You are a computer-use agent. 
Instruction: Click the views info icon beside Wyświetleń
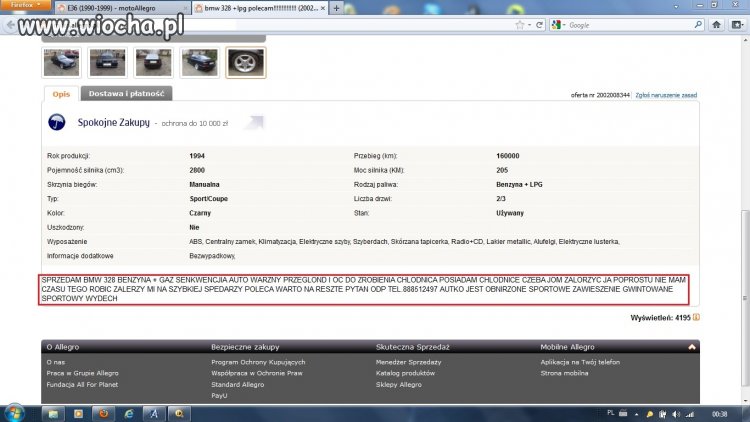click(696, 317)
